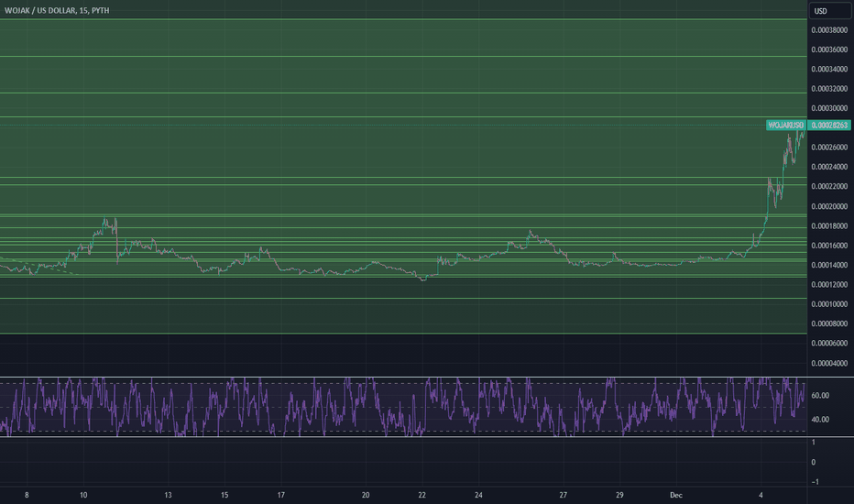Select date 17 on the time axis
Screen dimensions: 854x504
click(281, 495)
